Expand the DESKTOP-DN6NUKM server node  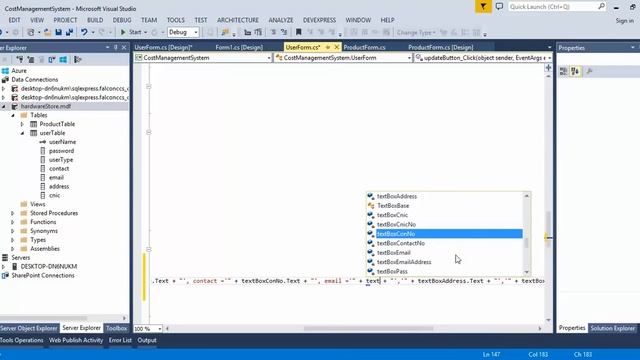4,267
